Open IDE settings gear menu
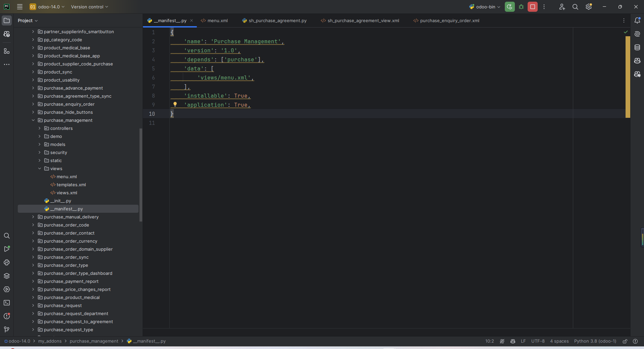This screenshot has width=644, height=349. tap(589, 7)
